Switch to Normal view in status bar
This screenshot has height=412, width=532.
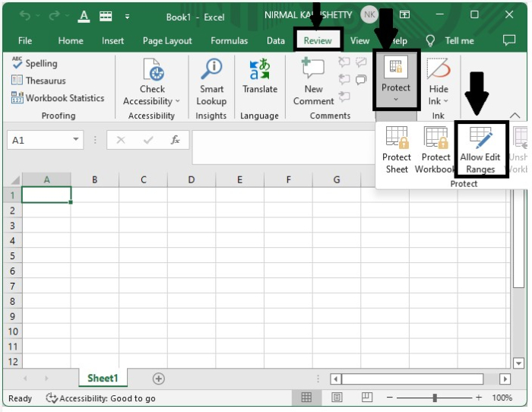point(306,398)
